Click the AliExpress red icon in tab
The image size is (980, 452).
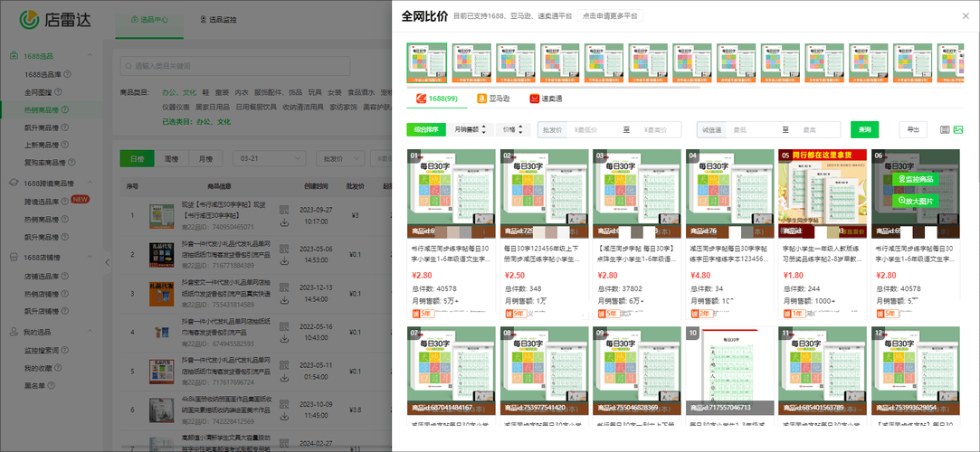(534, 99)
